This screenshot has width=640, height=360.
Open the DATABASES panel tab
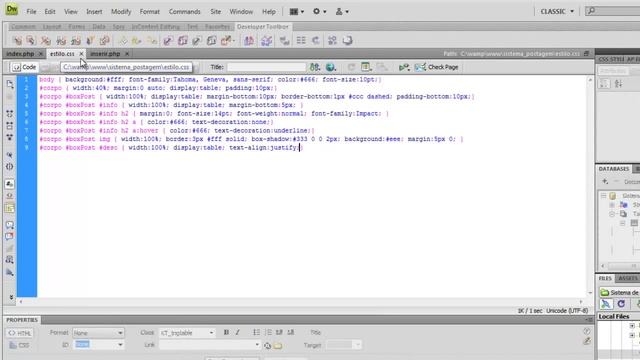(614, 169)
